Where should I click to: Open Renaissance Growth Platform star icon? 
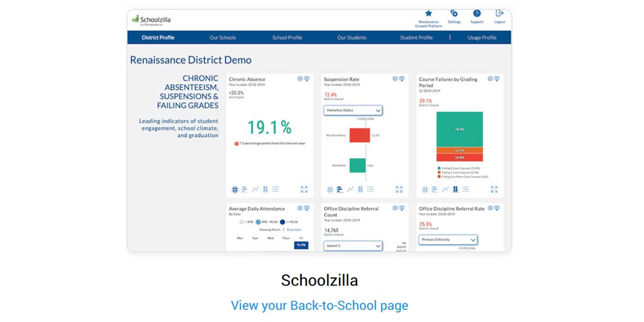[428, 14]
